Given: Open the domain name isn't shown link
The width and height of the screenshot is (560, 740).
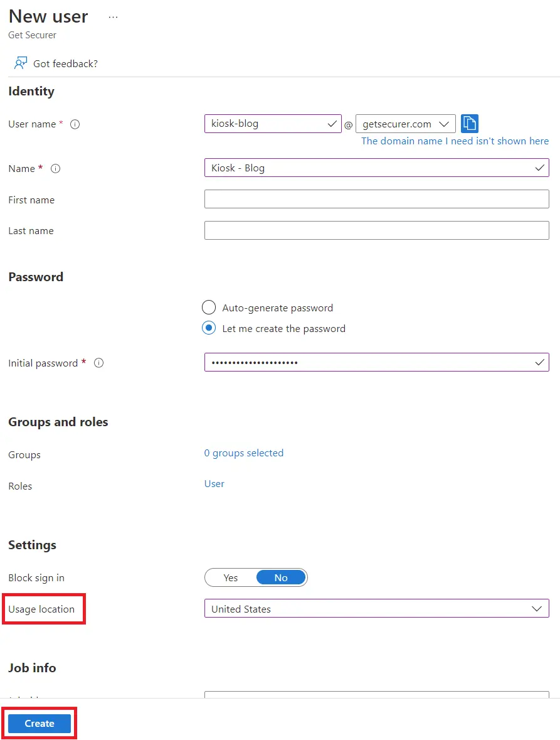Looking at the screenshot, I should point(455,141).
